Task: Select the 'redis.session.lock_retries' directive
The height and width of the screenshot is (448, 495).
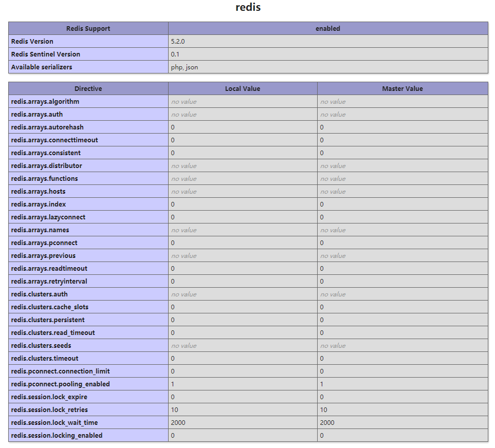Action: pyautogui.click(x=49, y=410)
